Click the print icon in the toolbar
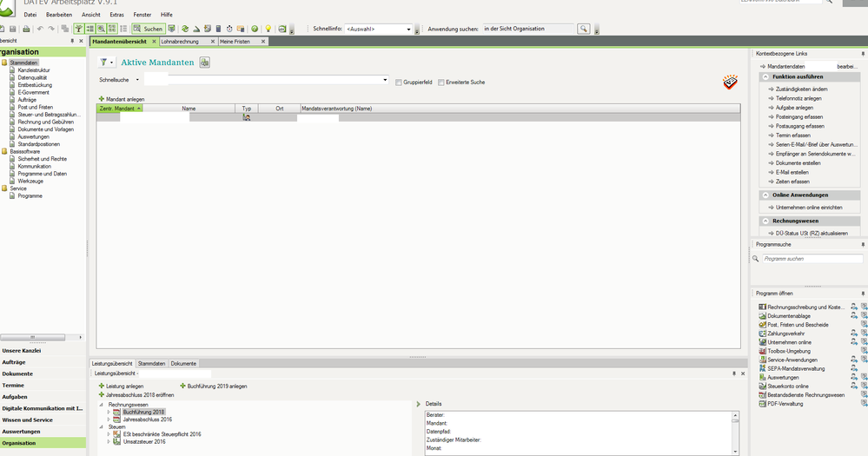The image size is (868, 456). (x=26, y=29)
